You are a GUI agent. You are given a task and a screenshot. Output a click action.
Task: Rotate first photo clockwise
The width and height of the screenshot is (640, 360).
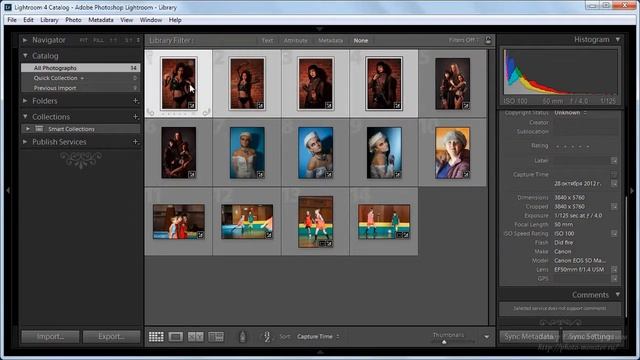(207, 112)
